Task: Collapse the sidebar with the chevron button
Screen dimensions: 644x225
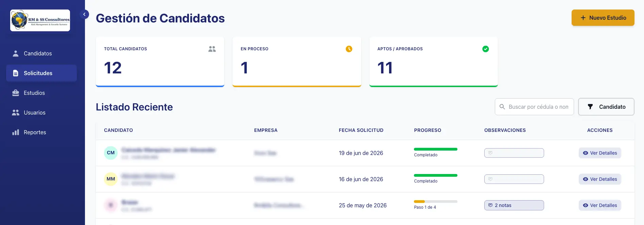Action: coord(84,14)
